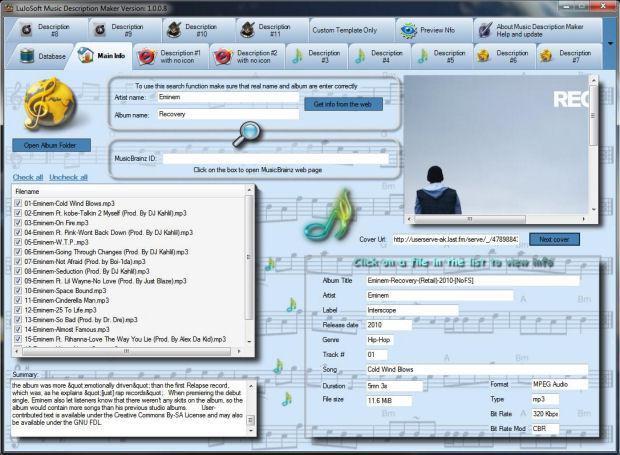Click the Release date field 2010
This screenshot has height=455, width=620.
point(389,325)
